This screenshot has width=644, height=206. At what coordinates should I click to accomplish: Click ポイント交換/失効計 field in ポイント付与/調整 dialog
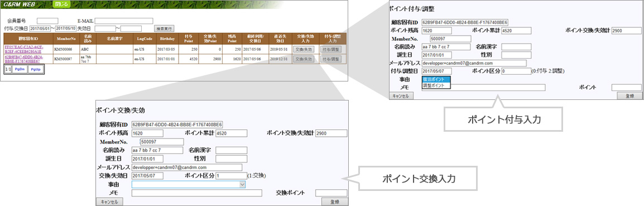tap(626, 31)
